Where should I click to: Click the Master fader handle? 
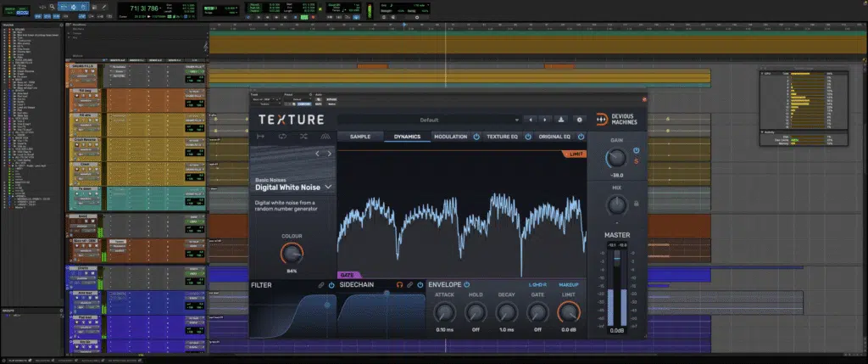[617, 257]
